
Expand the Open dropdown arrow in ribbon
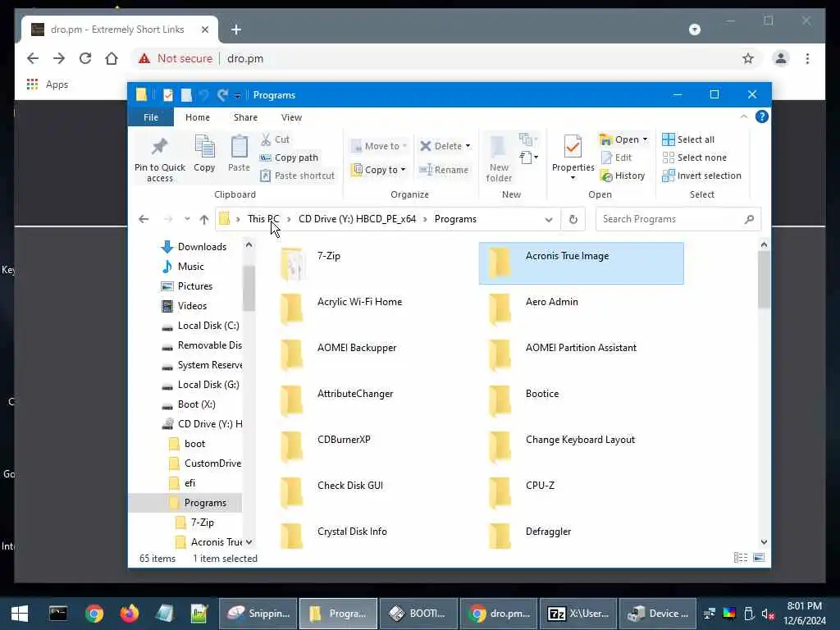point(645,139)
